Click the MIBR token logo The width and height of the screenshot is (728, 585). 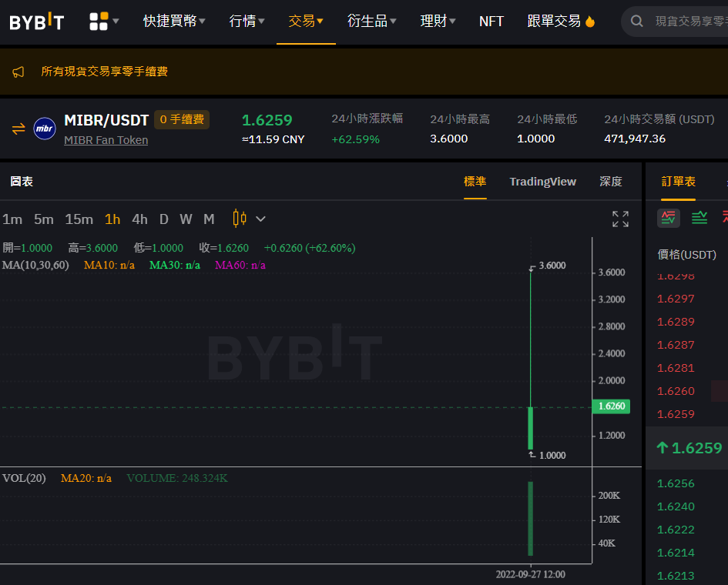pyautogui.click(x=45, y=129)
